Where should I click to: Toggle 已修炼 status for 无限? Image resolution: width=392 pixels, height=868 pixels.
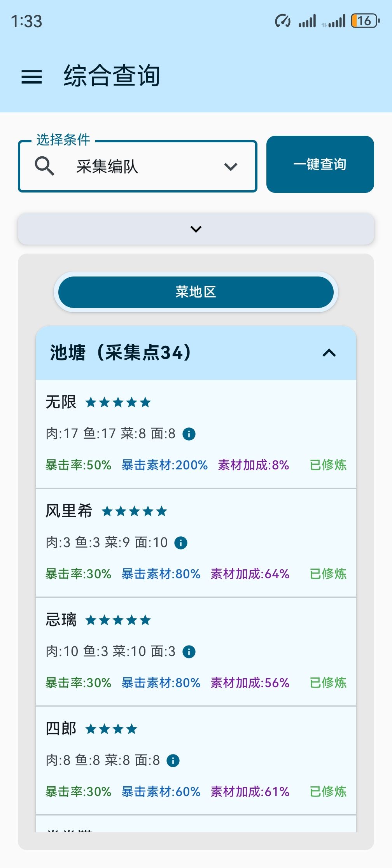328,465
